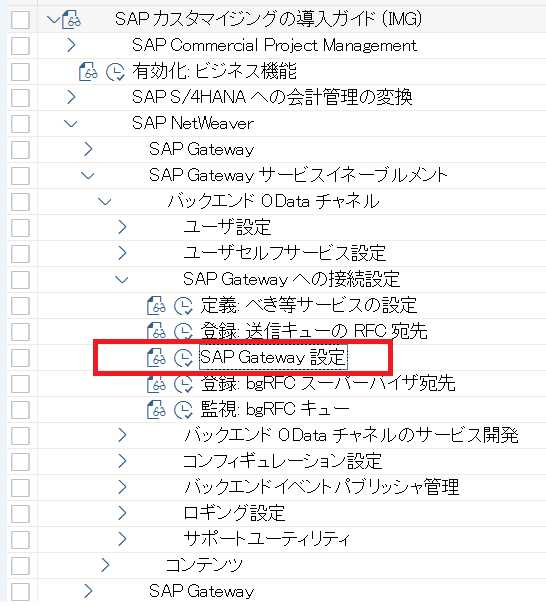This screenshot has height=606, width=546.
Task: Select the 定義: べき等サービスの設定 label
Action: pyautogui.click(x=308, y=305)
